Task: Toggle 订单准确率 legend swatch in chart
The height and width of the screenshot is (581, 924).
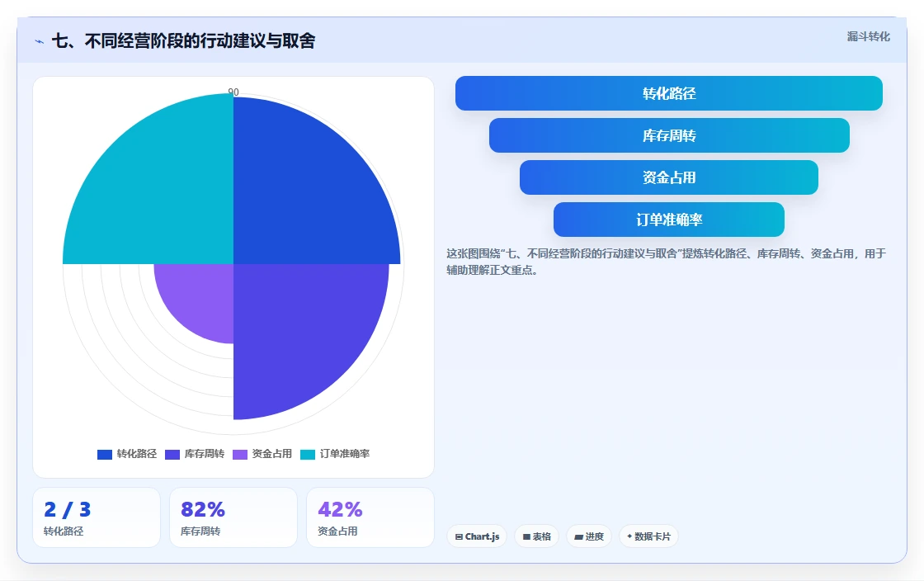Action: coord(308,454)
